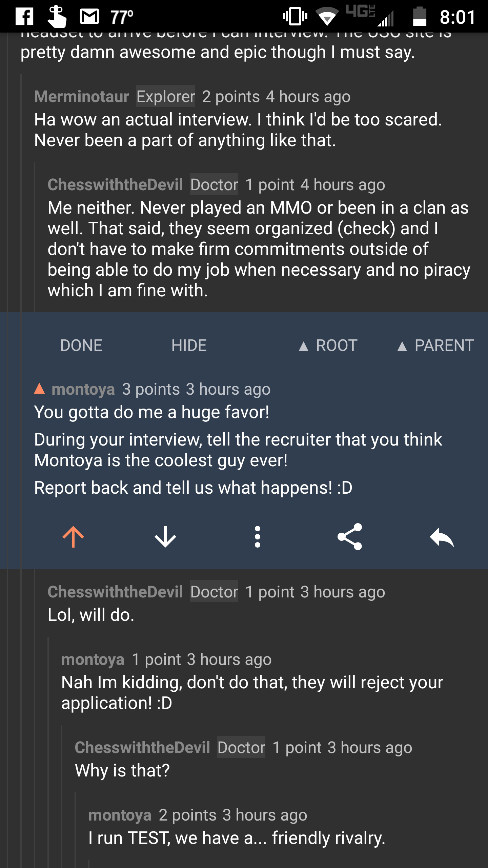Open the Gmail notification icon
This screenshot has width=488, height=868.
click(89, 17)
